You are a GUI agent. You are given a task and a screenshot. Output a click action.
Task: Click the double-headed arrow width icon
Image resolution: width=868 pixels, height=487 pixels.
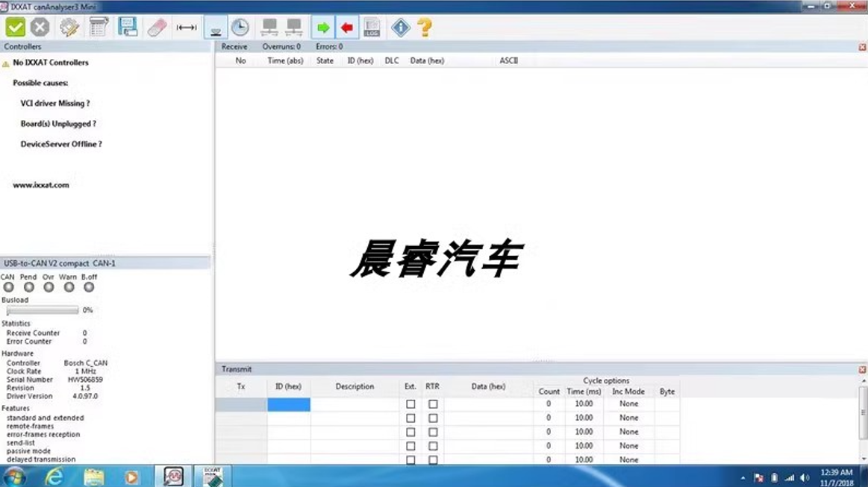click(187, 27)
